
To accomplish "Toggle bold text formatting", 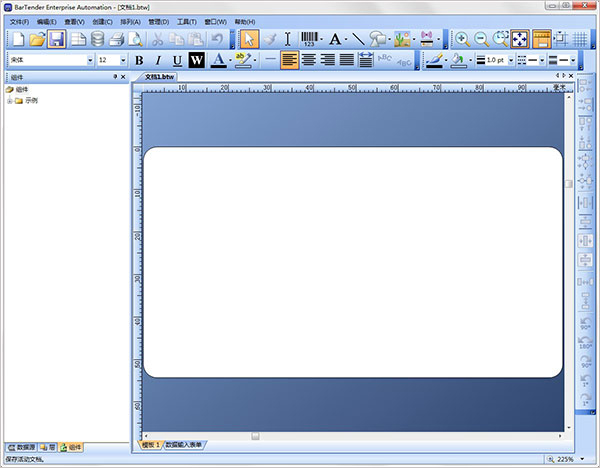I will click(140, 60).
